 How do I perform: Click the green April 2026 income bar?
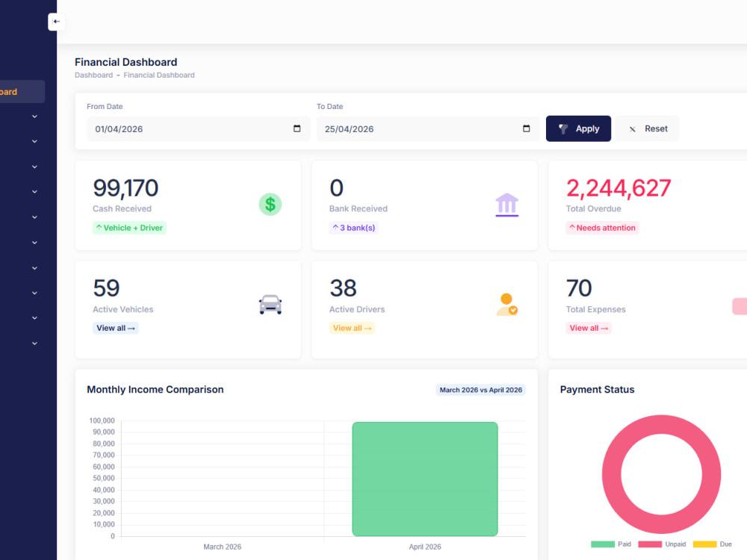[x=425, y=479]
